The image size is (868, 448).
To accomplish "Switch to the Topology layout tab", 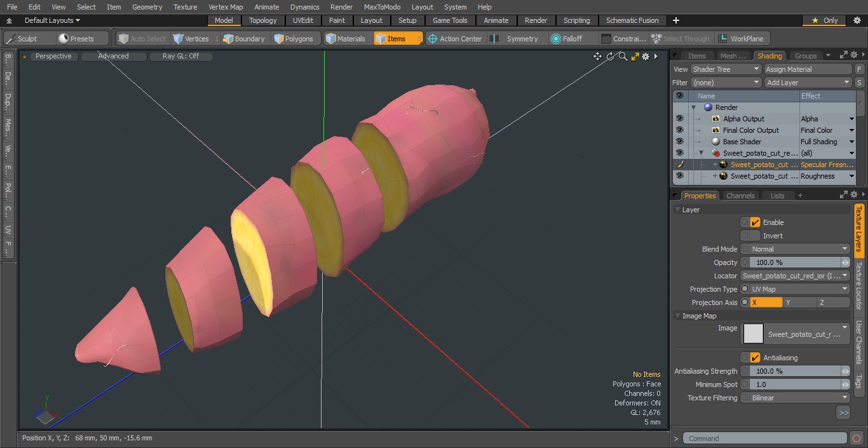I will click(x=262, y=20).
